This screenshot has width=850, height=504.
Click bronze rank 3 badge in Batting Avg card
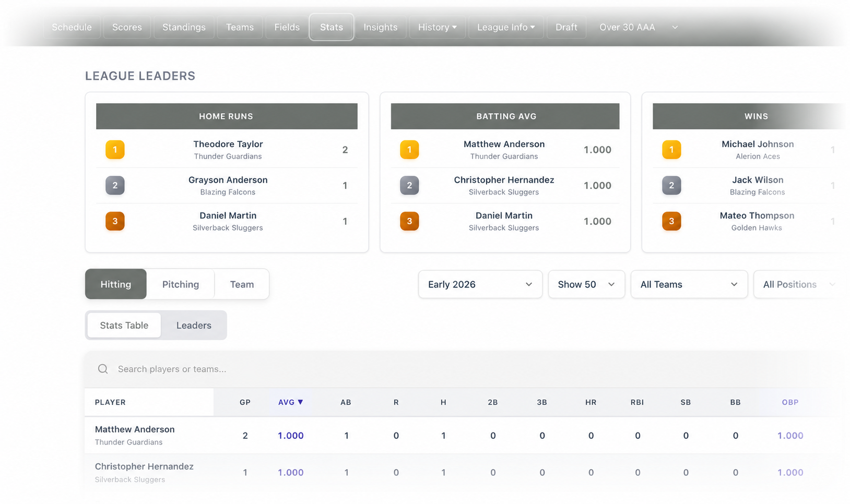(409, 221)
